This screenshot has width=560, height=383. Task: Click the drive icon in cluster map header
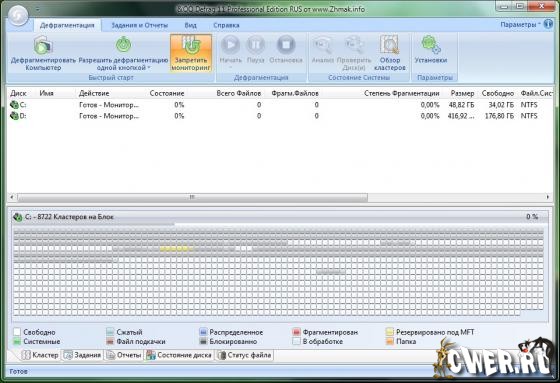click(18, 217)
